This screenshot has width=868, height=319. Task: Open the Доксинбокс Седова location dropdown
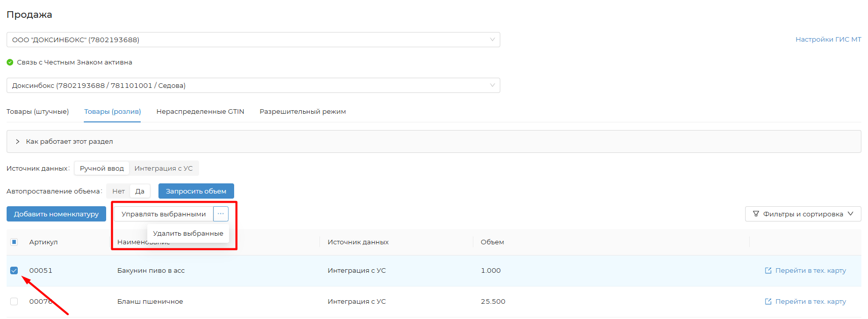tap(253, 85)
